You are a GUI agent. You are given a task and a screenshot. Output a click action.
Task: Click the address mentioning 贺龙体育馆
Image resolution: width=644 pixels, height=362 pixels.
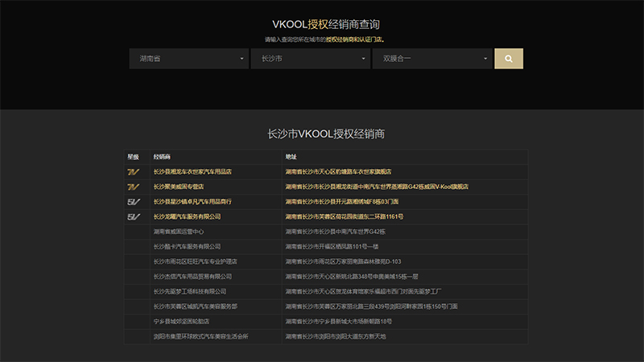[x=364, y=291]
